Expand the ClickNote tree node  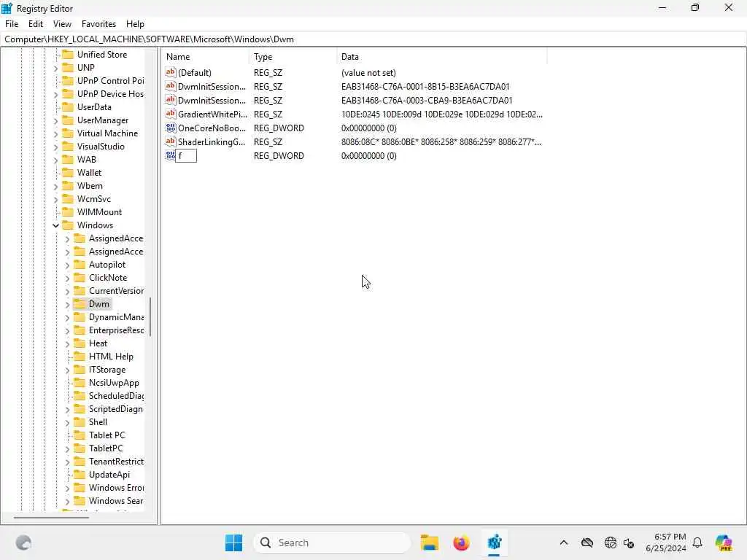click(67, 278)
